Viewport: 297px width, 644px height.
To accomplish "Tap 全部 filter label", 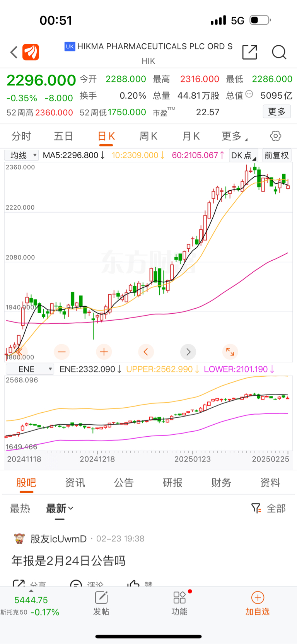I will [276, 508].
